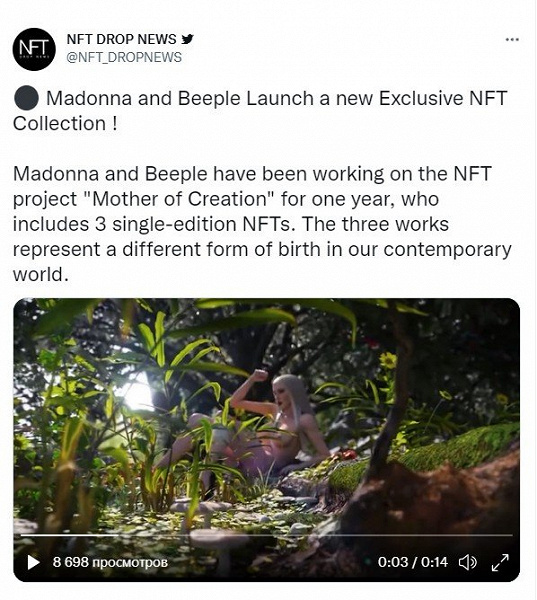Viewport: 537px width, 600px height.
Task: Expand the video to fullscreen
Action: click(500, 562)
